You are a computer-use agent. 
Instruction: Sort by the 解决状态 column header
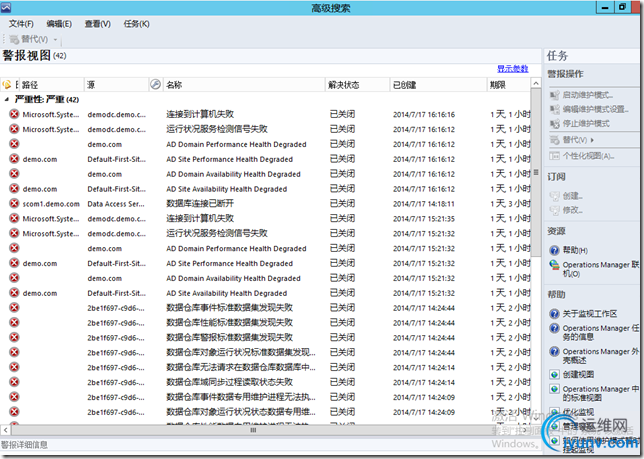click(x=357, y=85)
